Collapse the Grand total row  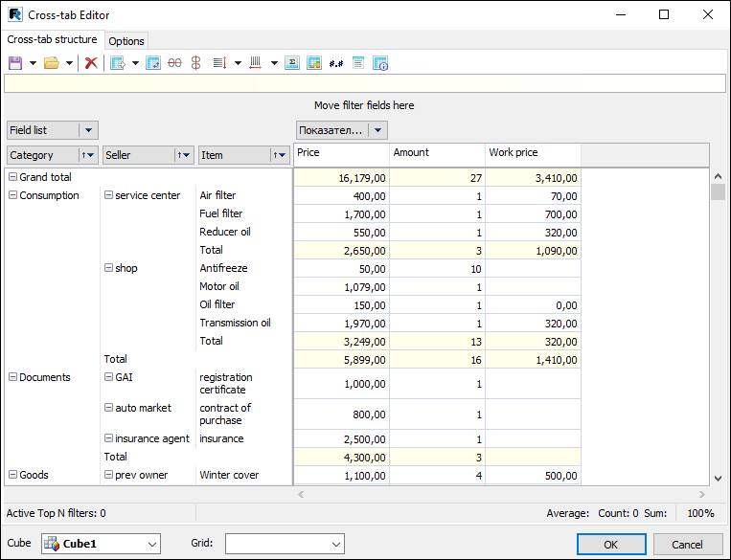[x=12, y=177]
